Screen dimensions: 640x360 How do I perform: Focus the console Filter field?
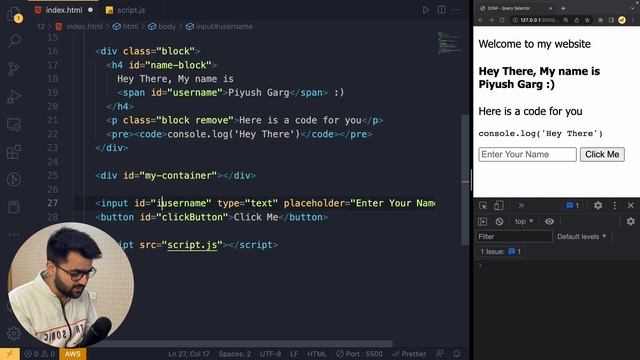coord(514,237)
